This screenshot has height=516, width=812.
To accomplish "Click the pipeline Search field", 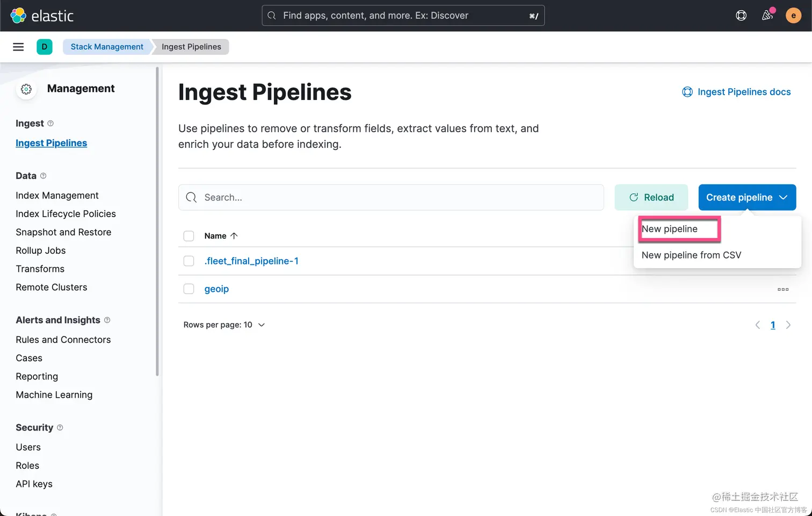I will click(x=397, y=197).
